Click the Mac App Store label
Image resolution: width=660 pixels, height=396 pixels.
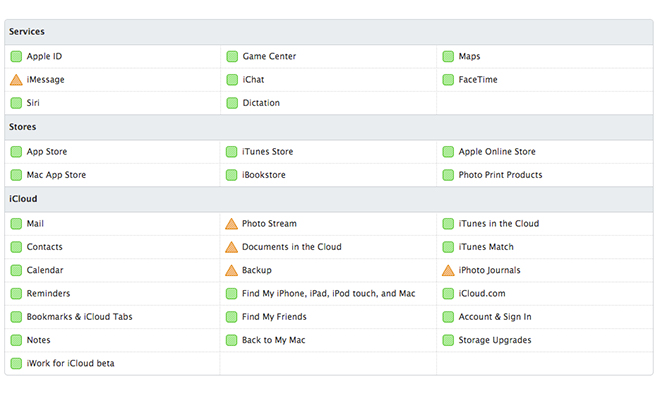(x=56, y=175)
